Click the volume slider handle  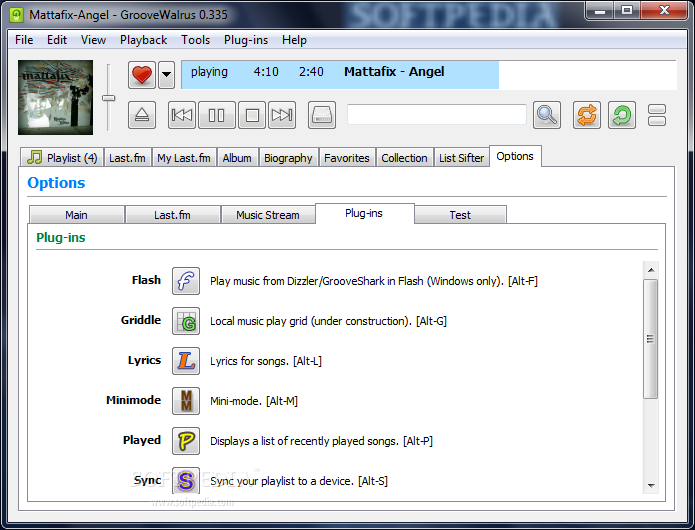point(109,98)
